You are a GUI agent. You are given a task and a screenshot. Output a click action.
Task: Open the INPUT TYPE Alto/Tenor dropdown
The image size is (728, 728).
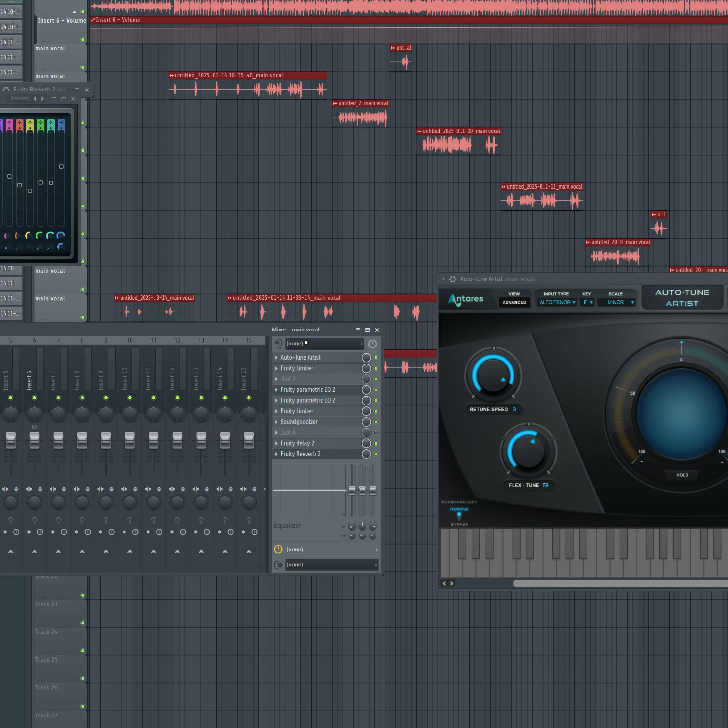tap(557, 302)
